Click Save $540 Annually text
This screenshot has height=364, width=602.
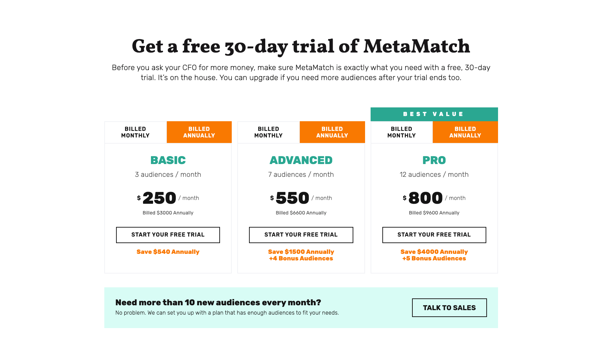click(x=168, y=252)
